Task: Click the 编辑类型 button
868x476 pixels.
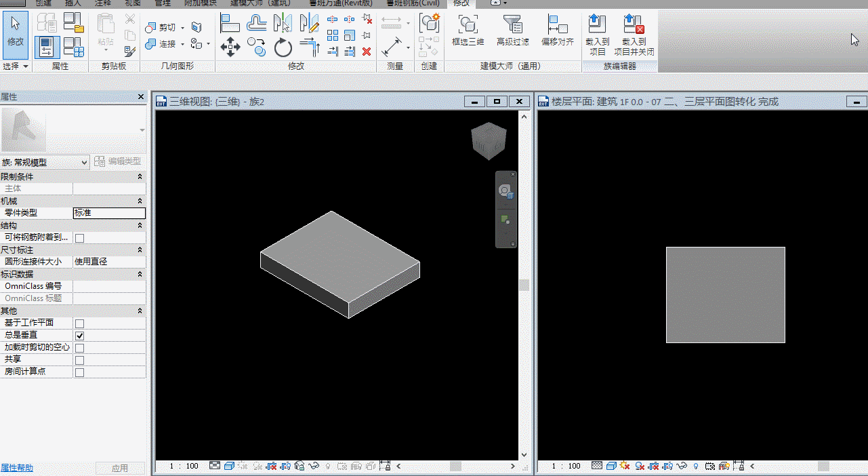Action: point(118,161)
